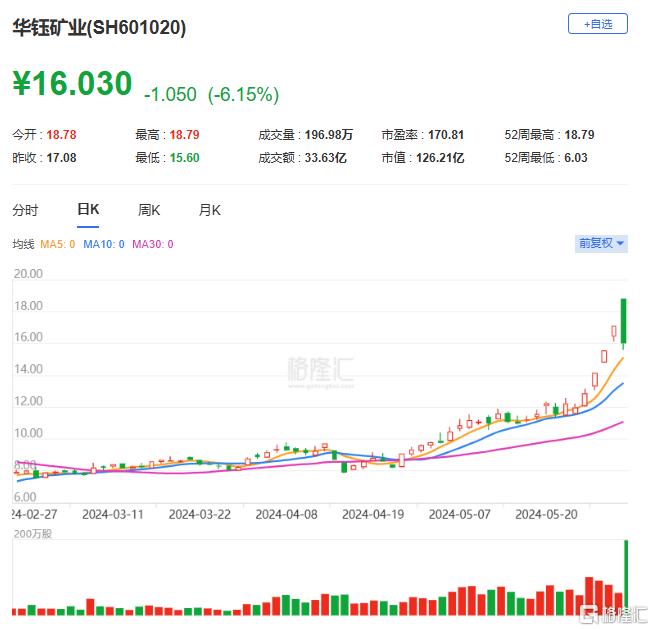The image size is (654, 631).
Task: Select the 日K daily chart tab
Action: pyautogui.click(x=88, y=209)
